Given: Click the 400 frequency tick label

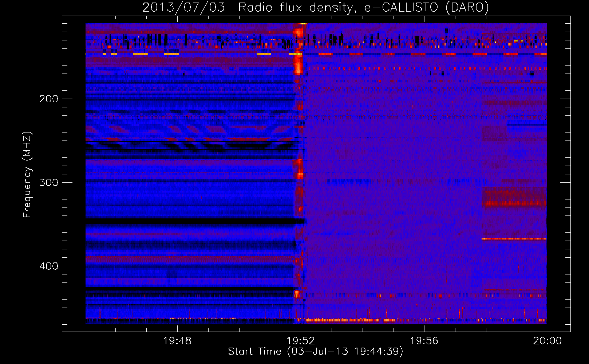Looking at the screenshot, I should 49,266.
